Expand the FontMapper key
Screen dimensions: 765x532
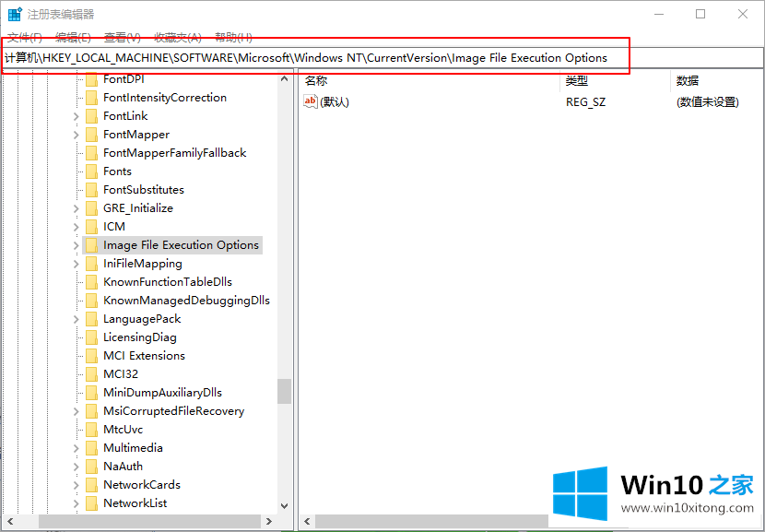(x=76, y=135)
